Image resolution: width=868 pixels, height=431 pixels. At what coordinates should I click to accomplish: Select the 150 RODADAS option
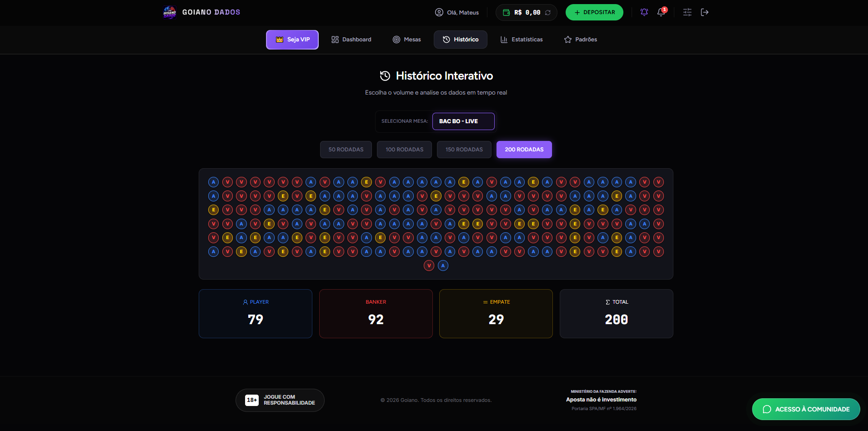pyautogui.click(x=464, y=150)
